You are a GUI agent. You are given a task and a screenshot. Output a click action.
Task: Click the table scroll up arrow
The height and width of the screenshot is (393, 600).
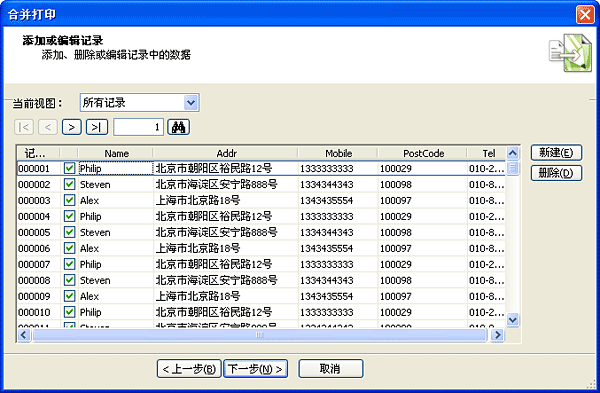[x=513, y=153]
